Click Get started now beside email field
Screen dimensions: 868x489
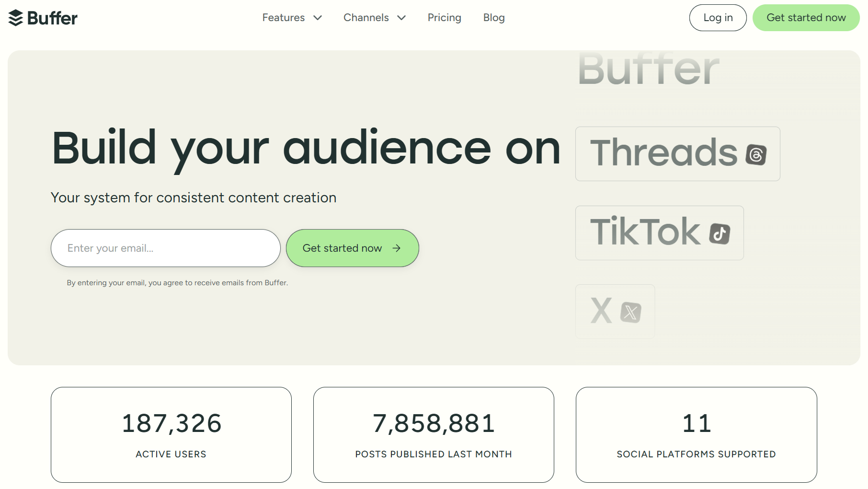point(353,248)
